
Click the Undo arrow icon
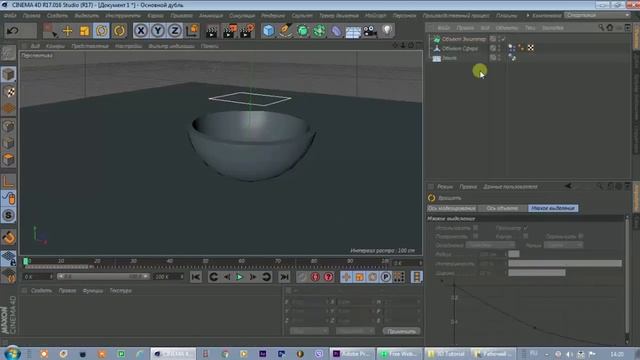click(13, 31)
